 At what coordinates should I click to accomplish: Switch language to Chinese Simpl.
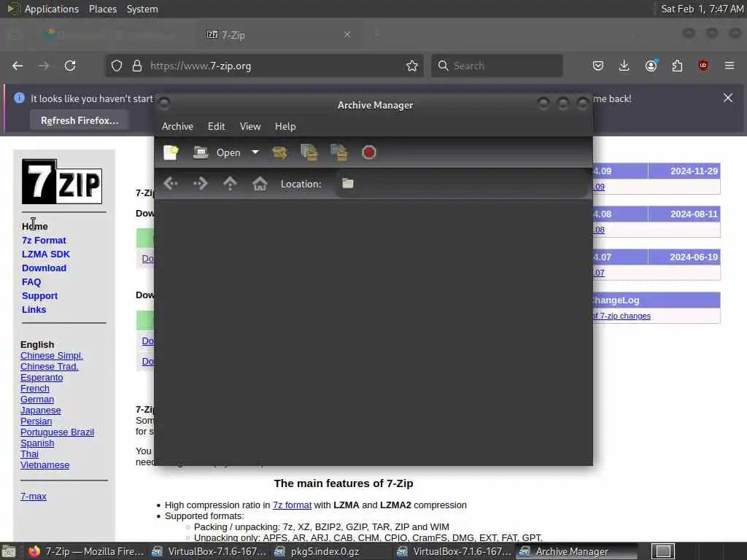tap(52, 356)
